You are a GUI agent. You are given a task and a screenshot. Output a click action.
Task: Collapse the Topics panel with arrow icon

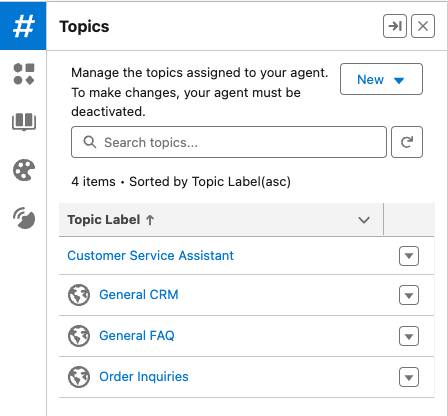(395, 26)
